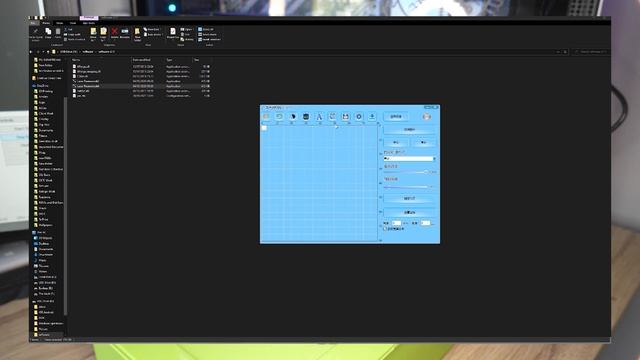Click the dashed selection frame icon
Screen dimensions: 640x360
pyautogui.click(x=332, y=117)
